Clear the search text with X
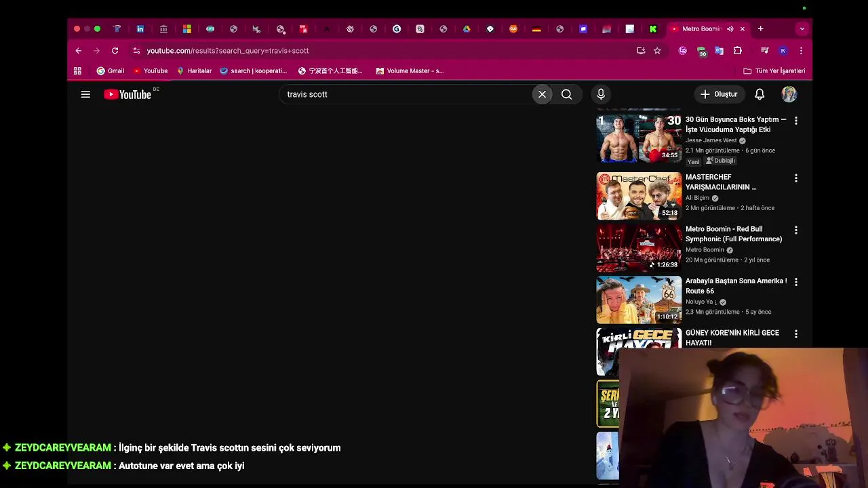 click(x=542, y=94)
